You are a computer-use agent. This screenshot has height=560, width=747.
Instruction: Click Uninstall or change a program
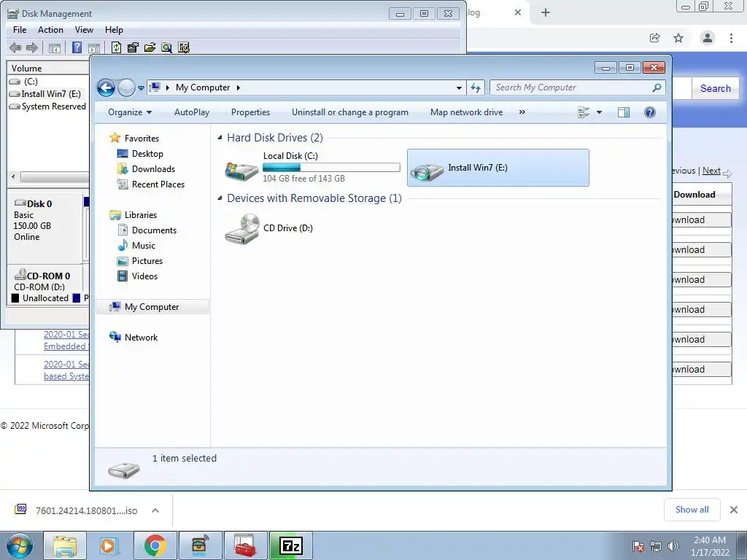350,112
